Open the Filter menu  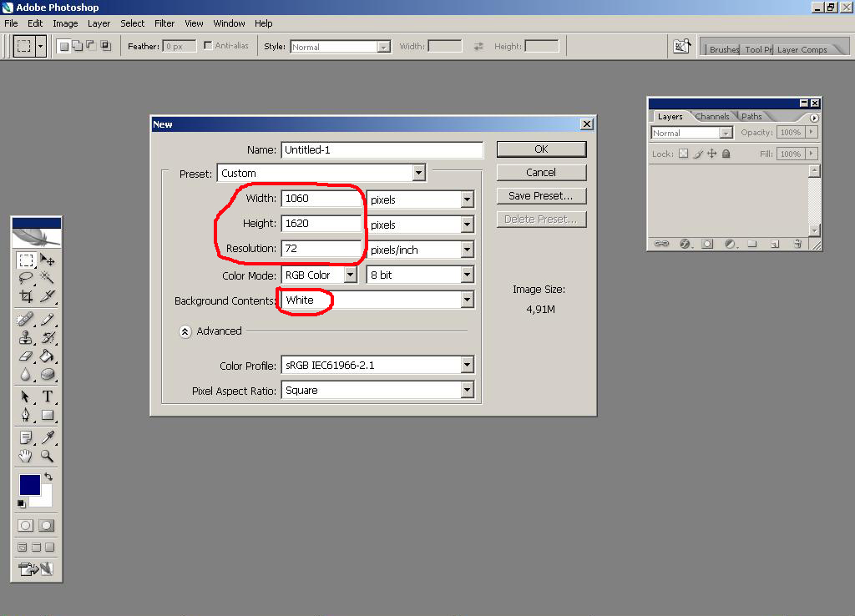coord(164,23)
